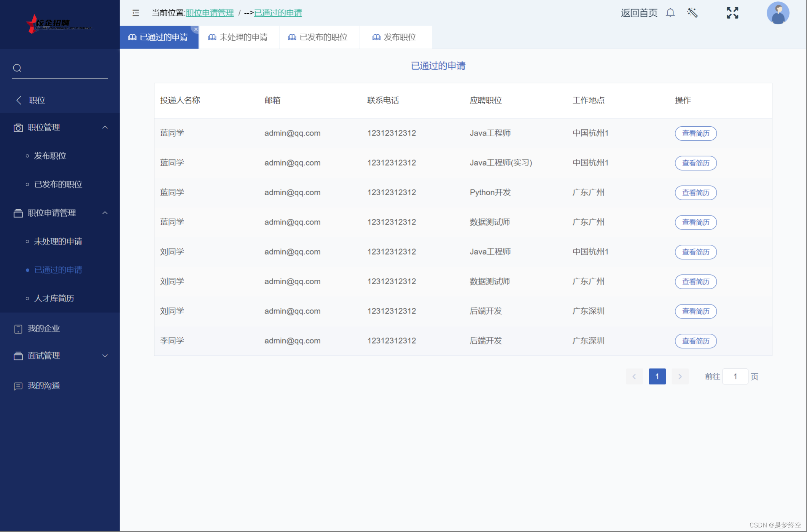This screenshot has width=807, height=532.
Task: Click Java工程师(实习) position cell
Action: [501, 163]
